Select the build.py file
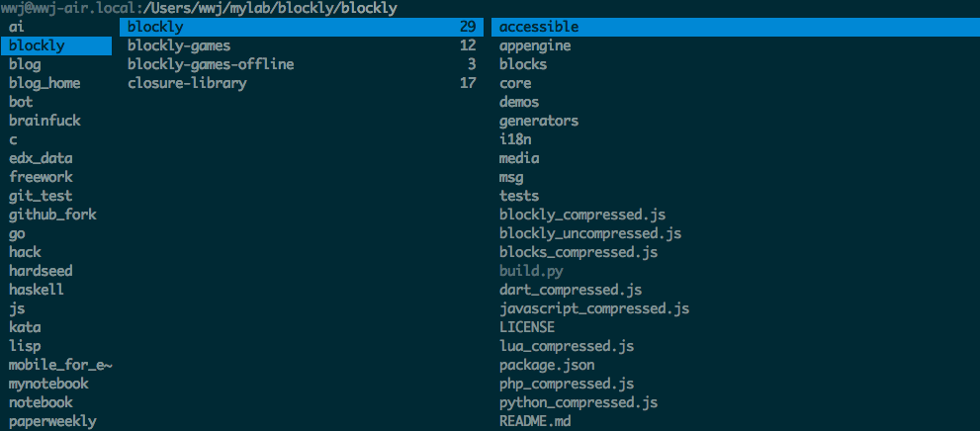 (531, 271)
